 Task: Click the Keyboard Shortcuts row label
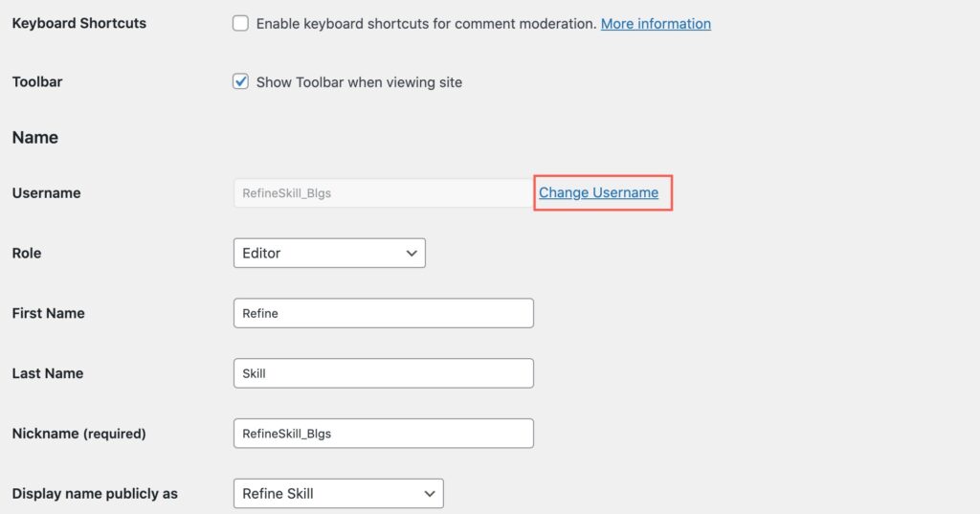pyautogui.click(x=78, y=23)
